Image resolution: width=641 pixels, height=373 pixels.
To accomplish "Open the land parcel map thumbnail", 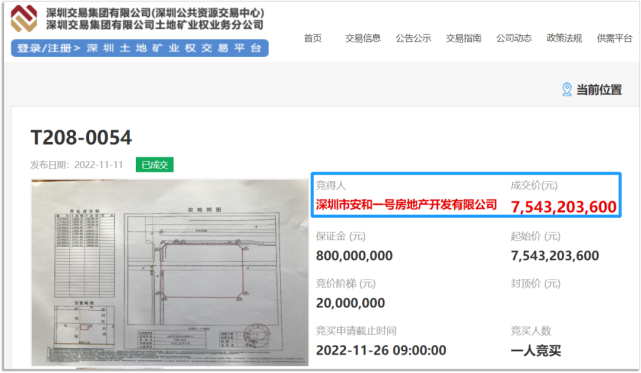I will click(x=170, y=272).
